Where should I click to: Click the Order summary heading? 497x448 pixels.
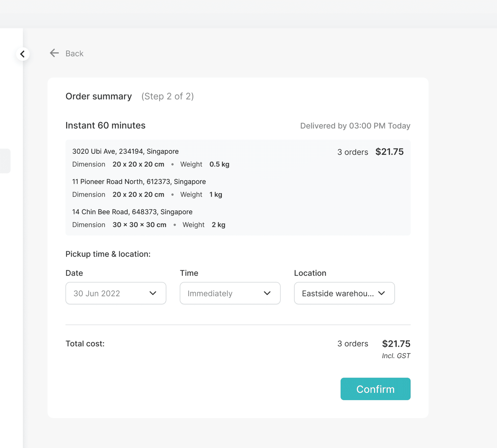click(98, 96)
